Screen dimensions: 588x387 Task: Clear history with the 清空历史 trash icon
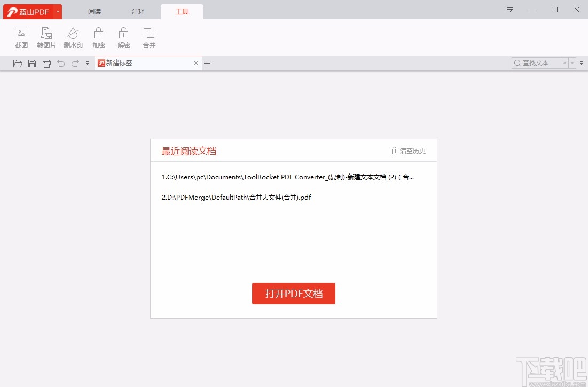point(407,151)
